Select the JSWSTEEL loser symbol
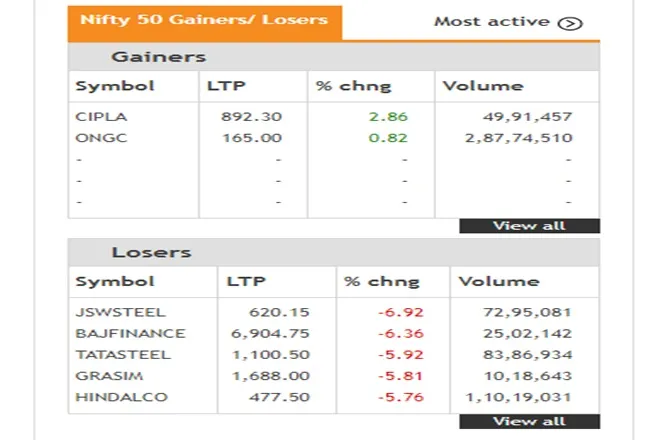This screenshot has height=440, width=660. click(x=120, y=312)
